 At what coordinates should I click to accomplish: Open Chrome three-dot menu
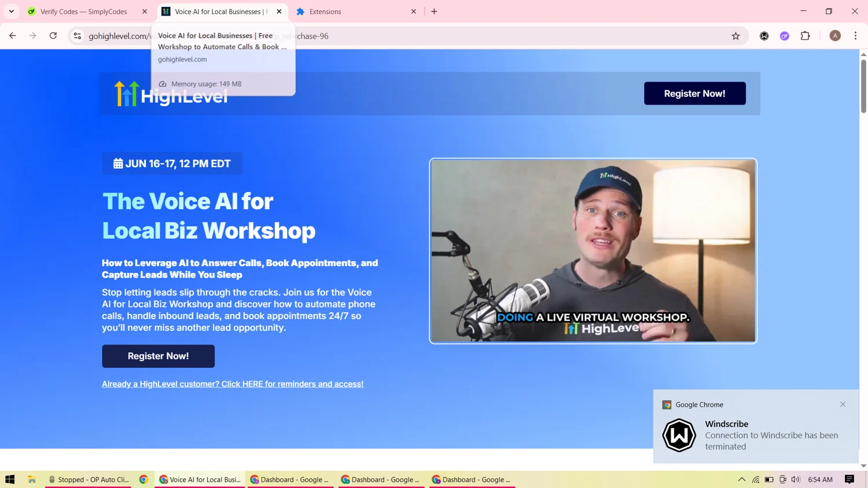pyautogui.click(x=855, y=36)
